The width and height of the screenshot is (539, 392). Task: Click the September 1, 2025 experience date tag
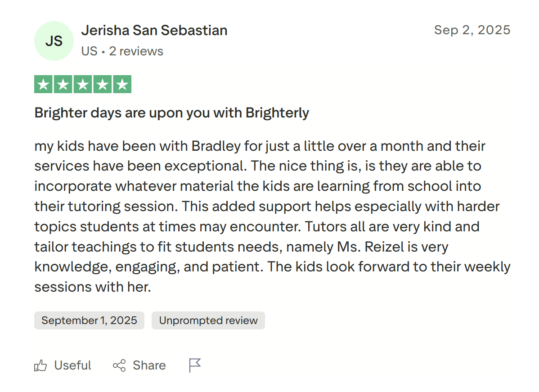89,320
